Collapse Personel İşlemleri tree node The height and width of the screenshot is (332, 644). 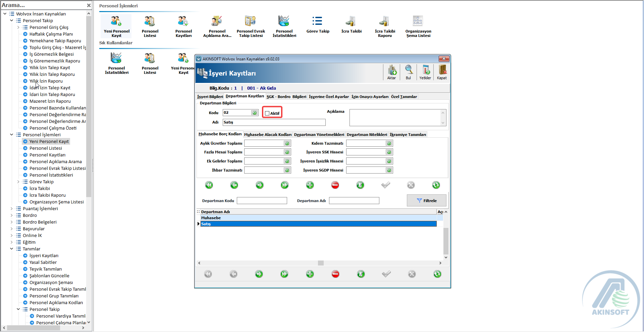click(x=12, y=135)
